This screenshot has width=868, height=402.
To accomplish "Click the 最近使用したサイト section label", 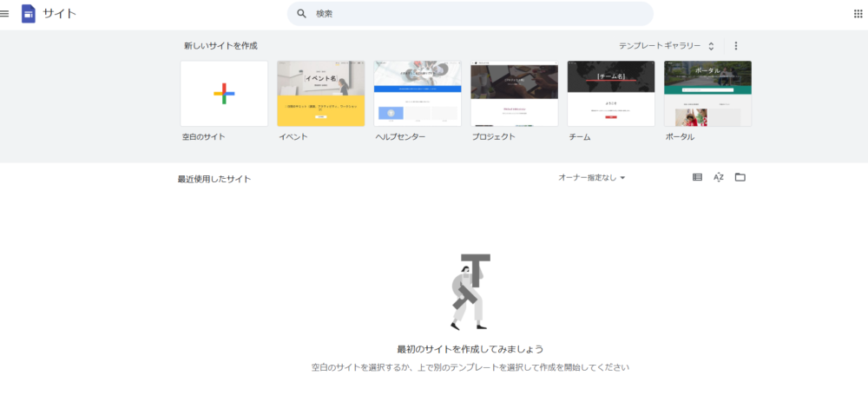I will point(214,179).
